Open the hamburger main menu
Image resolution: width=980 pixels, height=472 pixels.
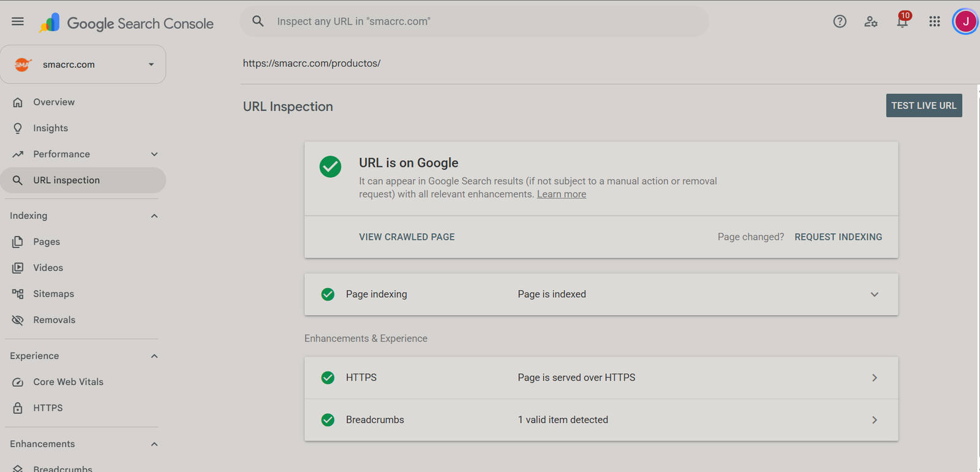(18, 21)
